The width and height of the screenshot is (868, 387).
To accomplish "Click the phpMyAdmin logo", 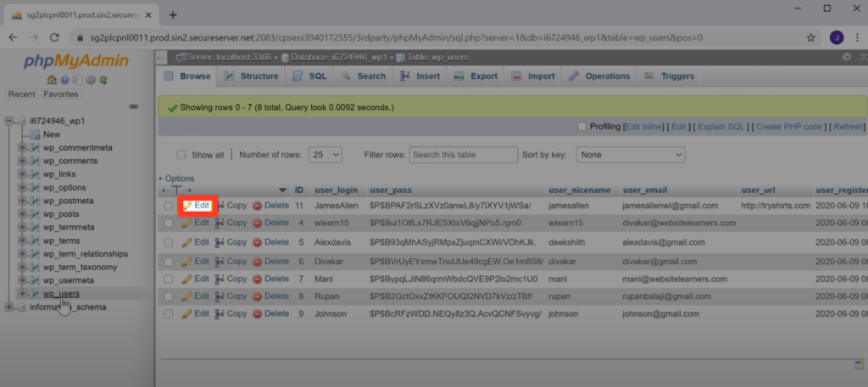I will point(75,61).
